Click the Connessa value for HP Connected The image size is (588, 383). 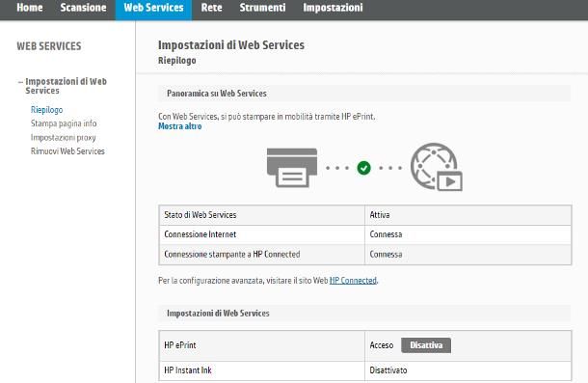coord(386,254)
